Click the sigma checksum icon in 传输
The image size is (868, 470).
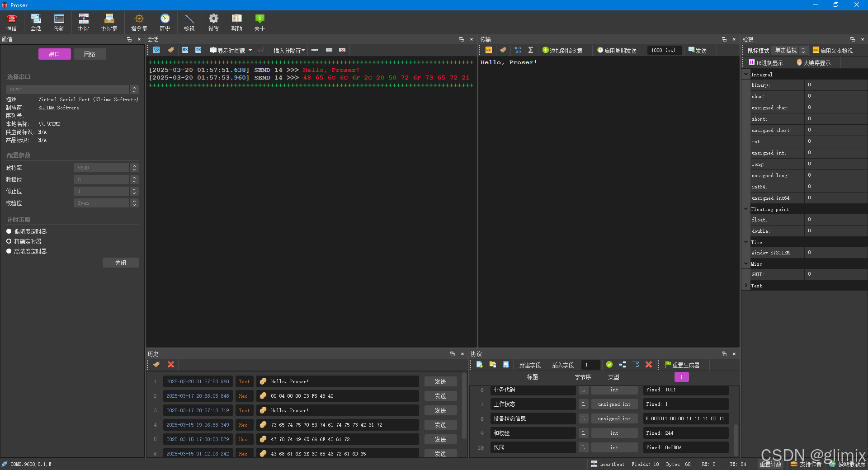pos(531,50)
